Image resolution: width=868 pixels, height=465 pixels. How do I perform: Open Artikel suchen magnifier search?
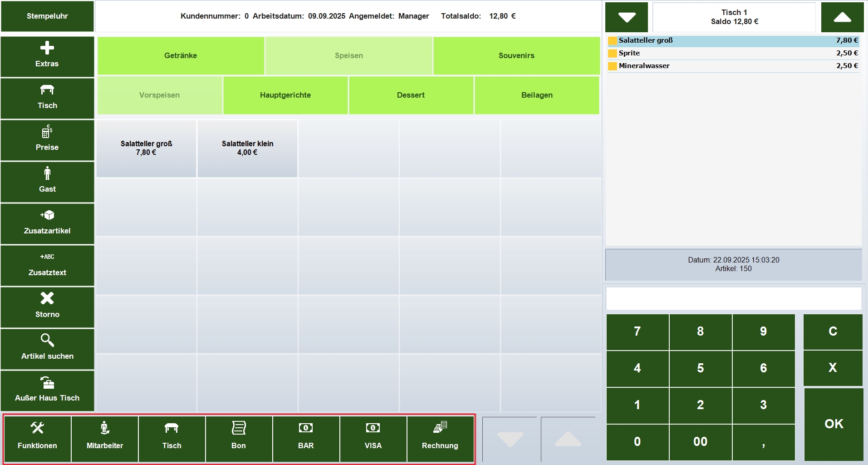point(47,340)
